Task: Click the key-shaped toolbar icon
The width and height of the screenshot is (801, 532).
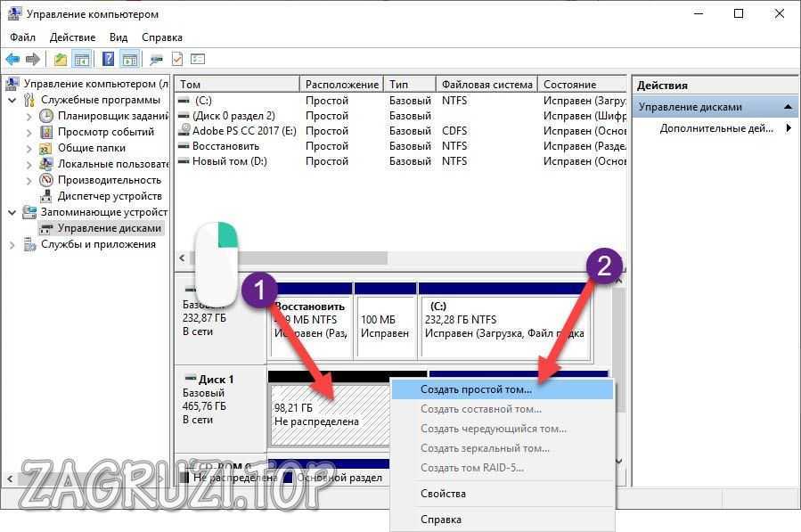Action: (x=156, y=60)
